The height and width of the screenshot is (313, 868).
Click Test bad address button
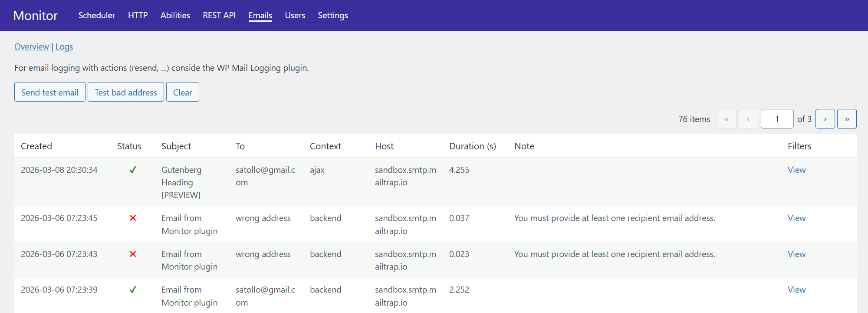(126, 92)
